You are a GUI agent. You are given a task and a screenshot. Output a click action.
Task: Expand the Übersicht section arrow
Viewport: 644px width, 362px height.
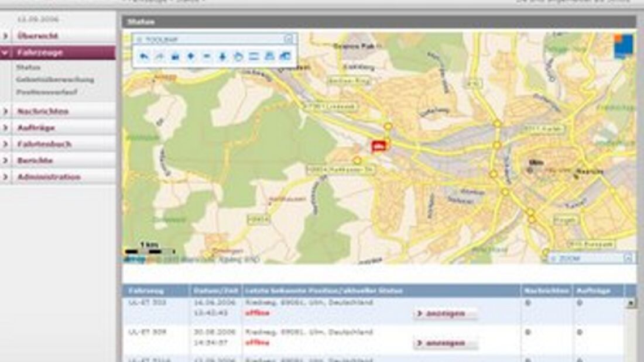5,36
